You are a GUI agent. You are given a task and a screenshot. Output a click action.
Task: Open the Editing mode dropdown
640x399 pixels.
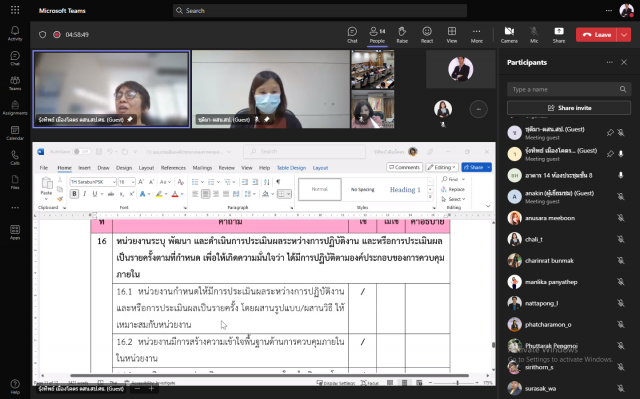(442, 167)
